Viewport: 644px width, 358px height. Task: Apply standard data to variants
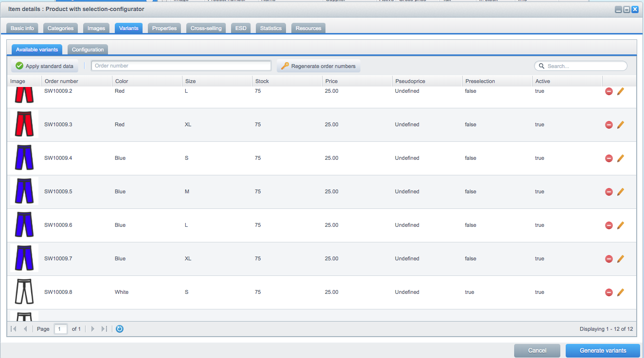pyautogui.click(x=45, y=66)
